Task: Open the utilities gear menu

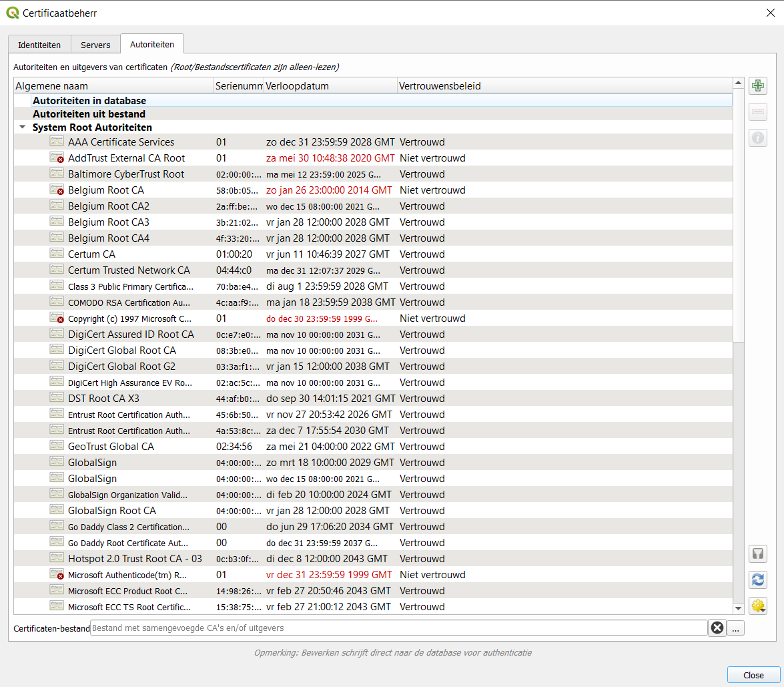Action: [x=757, y=606]
